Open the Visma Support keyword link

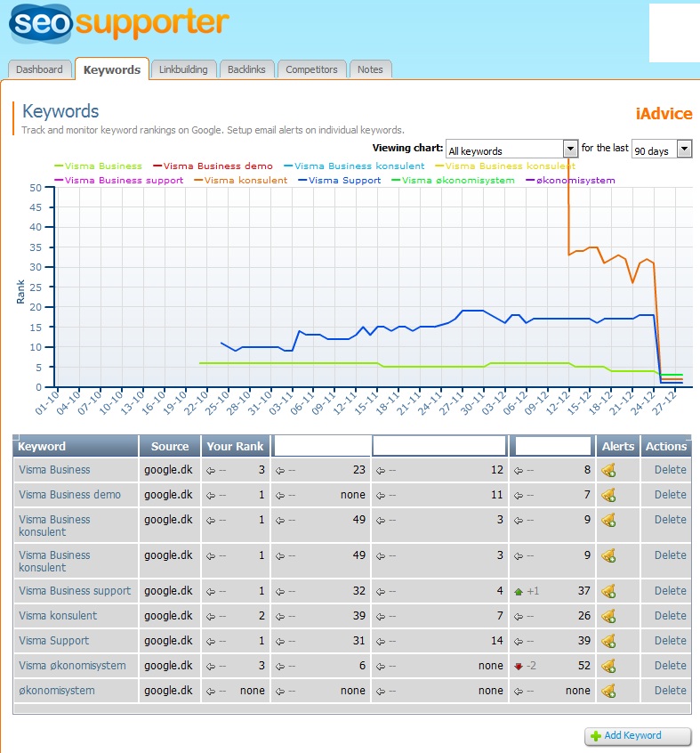pos(53,641)
